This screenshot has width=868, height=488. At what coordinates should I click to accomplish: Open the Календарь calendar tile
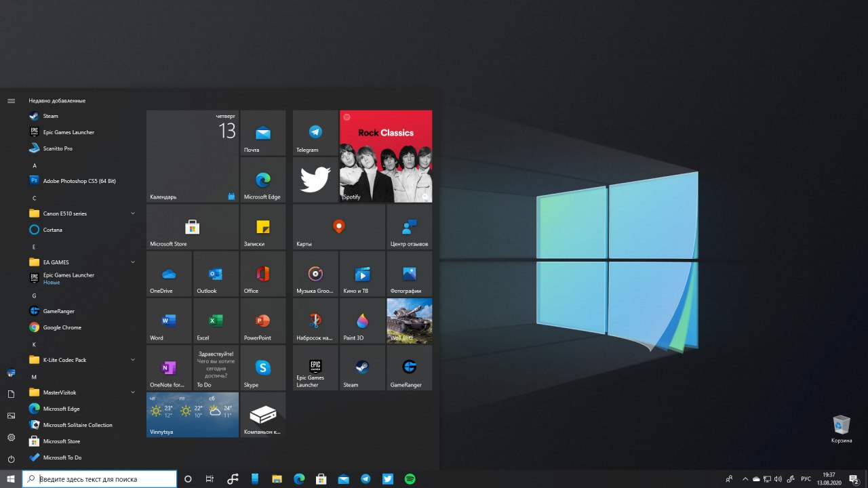click(x=193, y=157)
